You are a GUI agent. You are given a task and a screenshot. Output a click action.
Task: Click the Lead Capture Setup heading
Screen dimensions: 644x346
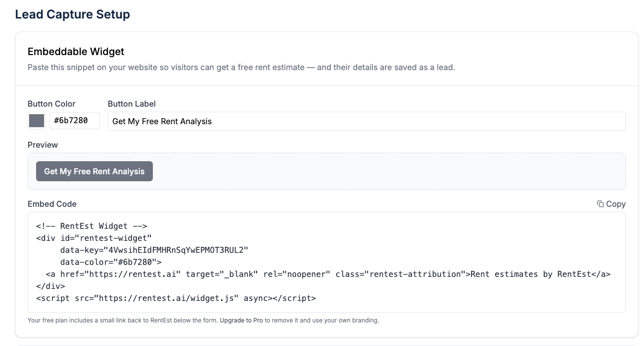coord(73,14)
